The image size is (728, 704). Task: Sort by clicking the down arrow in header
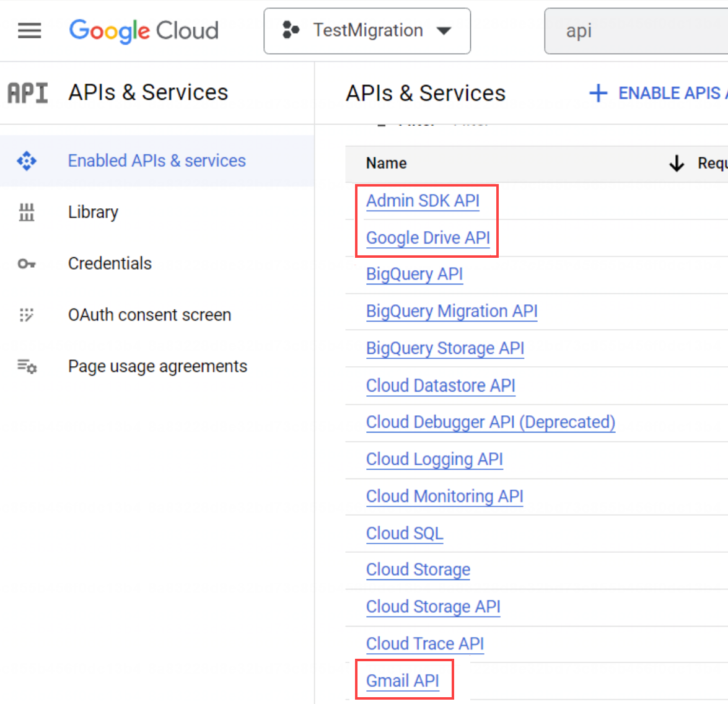tap(677, 164)
